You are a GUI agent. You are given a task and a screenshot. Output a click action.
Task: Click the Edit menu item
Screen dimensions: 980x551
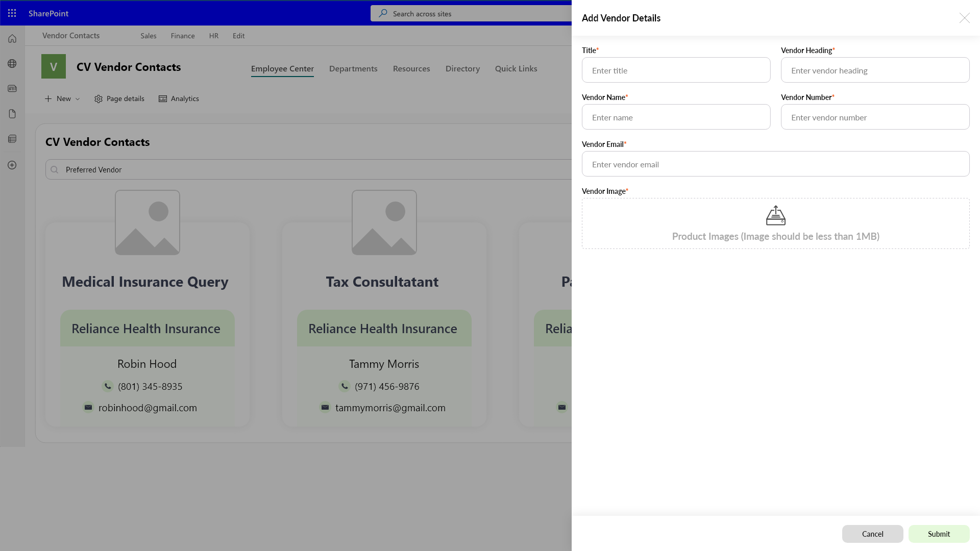tap(238, 36)
